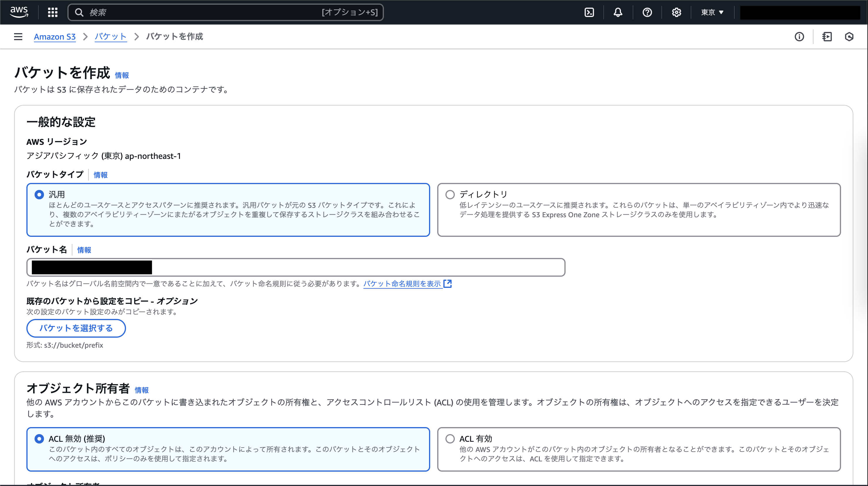Open 情報 link next to page title
The width and height of the screenshot is (868, 486).
[x=122, y=75]
